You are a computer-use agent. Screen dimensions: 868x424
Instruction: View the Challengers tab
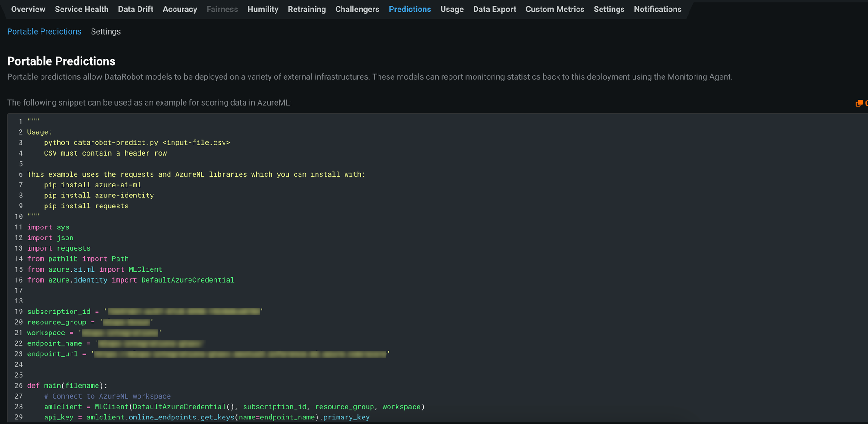click(357, 9)
